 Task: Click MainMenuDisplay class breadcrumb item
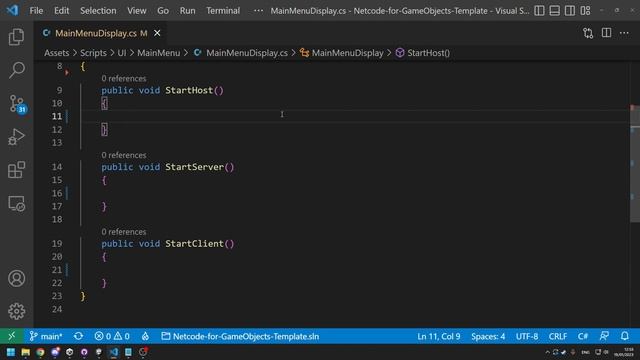point(342,53)
